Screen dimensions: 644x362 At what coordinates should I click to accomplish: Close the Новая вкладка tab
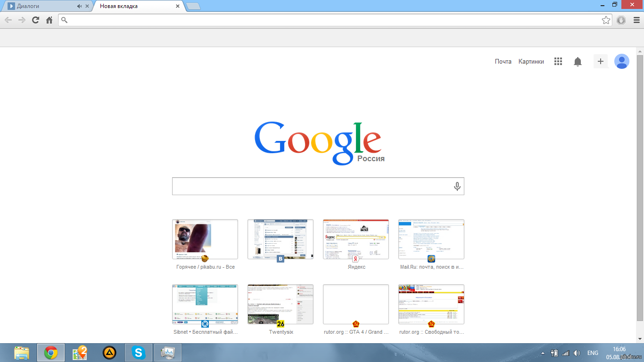178,6
